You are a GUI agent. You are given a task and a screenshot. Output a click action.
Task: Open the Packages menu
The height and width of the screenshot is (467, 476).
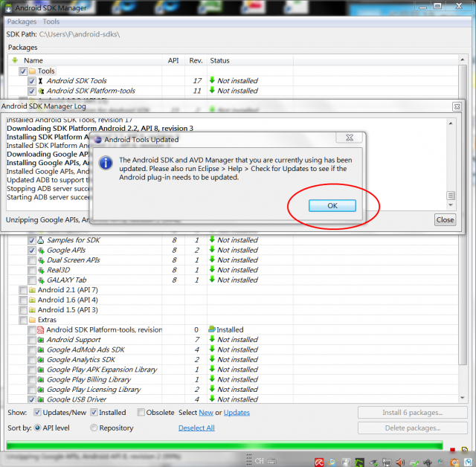(x=22, y=22)
